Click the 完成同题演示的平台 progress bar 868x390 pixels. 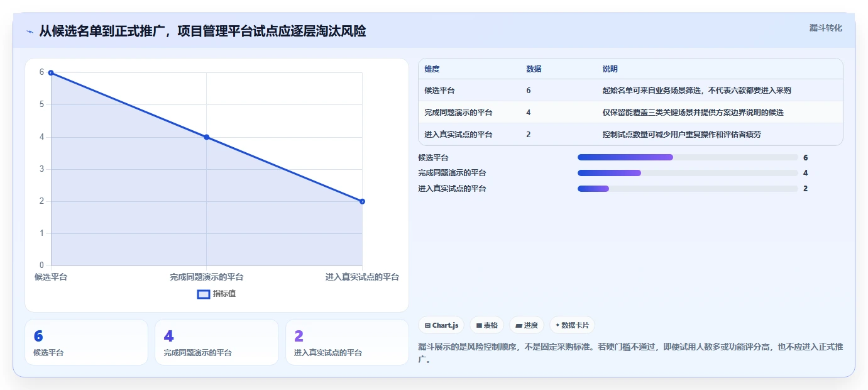(x=688, y=173)
